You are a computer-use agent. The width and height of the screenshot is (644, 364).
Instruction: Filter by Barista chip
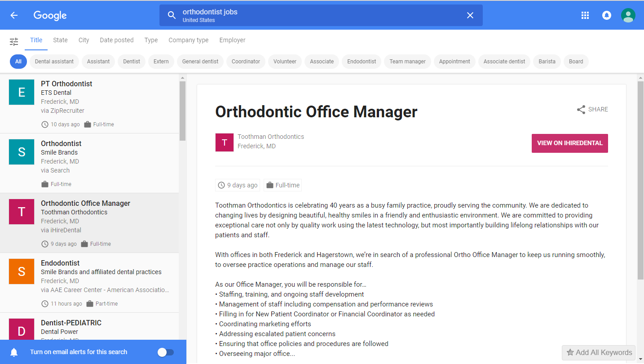click(547, 62)
